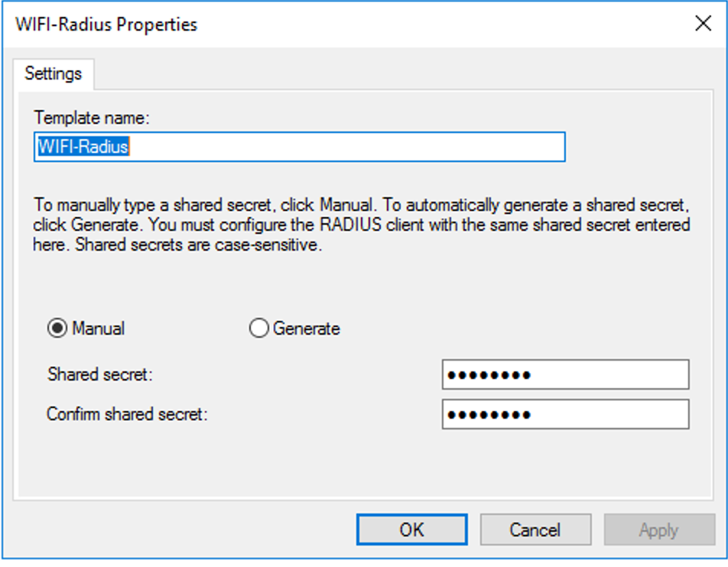Click the "Generate" option label text
Viewport: 728px width, 567px height.
(306, 329)
